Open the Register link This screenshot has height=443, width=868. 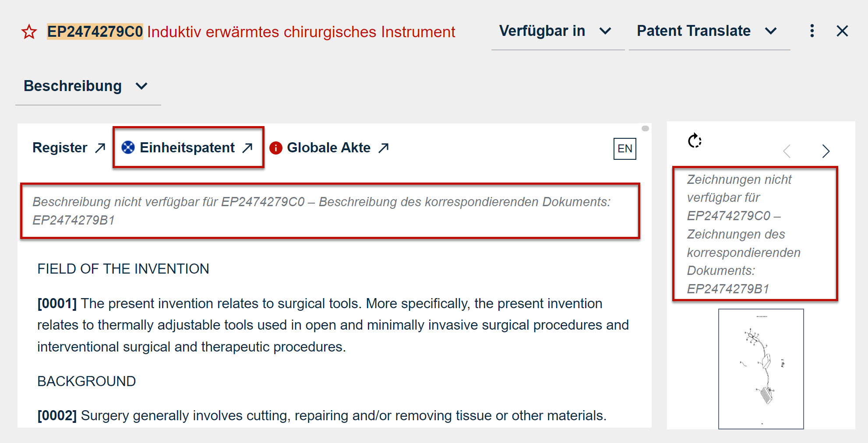tap(60, 148)
